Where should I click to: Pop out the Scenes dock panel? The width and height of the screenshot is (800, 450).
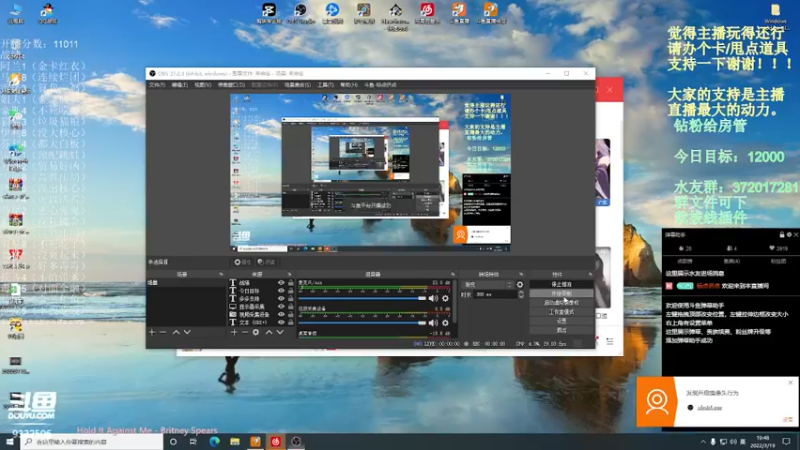[x=221, y=274]
